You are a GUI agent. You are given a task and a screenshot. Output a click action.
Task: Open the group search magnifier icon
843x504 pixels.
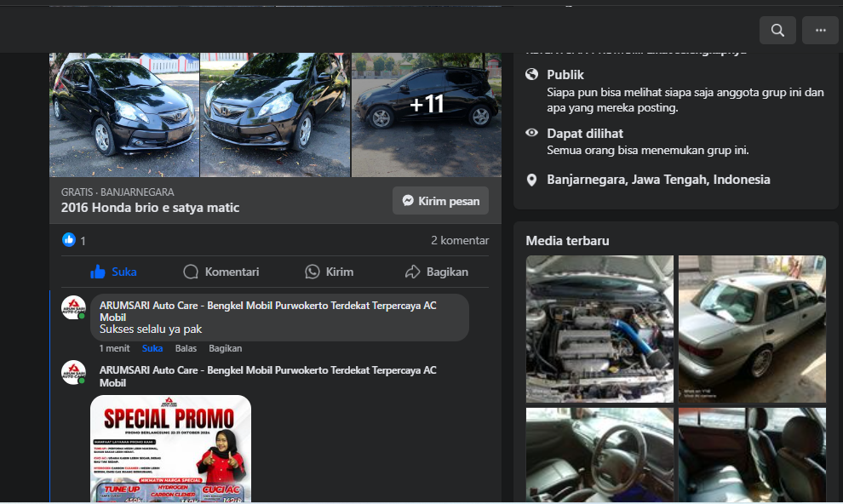[x=777, y=30]
